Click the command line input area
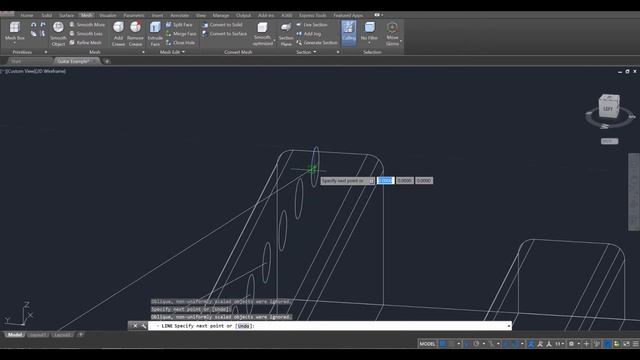This screenshot has width=640, height=360. (x=329, y=326)
